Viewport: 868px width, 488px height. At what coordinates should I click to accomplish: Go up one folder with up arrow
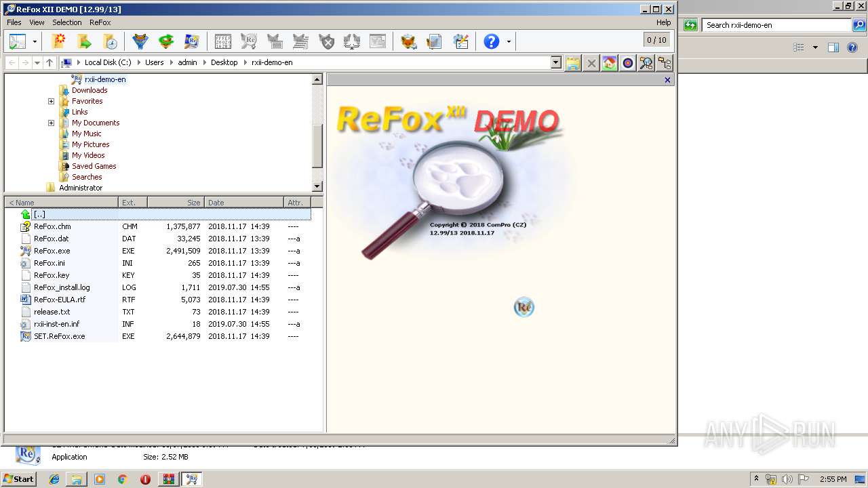(x=50, y=62)
